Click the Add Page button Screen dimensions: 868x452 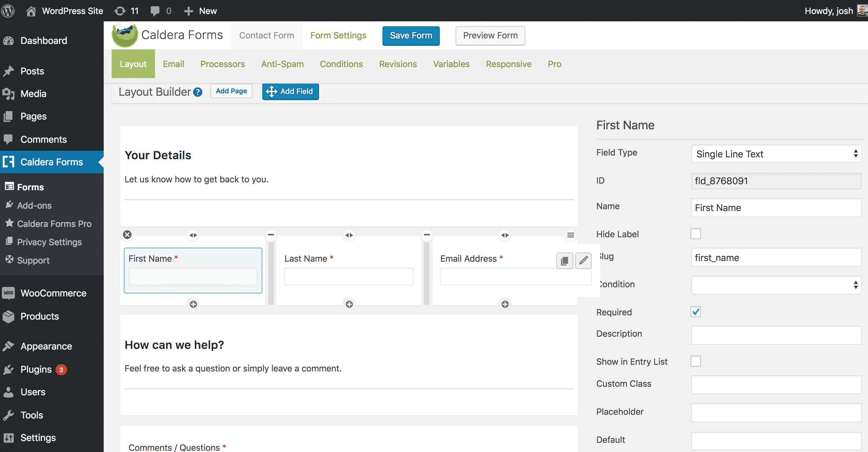click(x=231, y=91)
